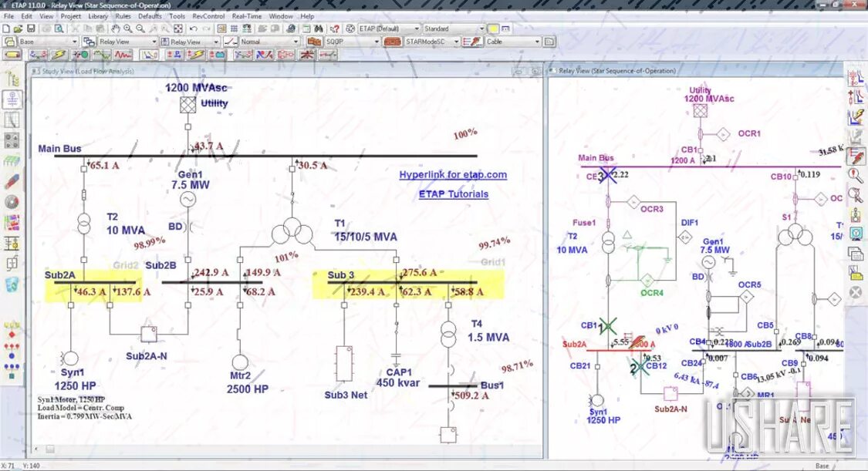Open the Project menu

71,17
